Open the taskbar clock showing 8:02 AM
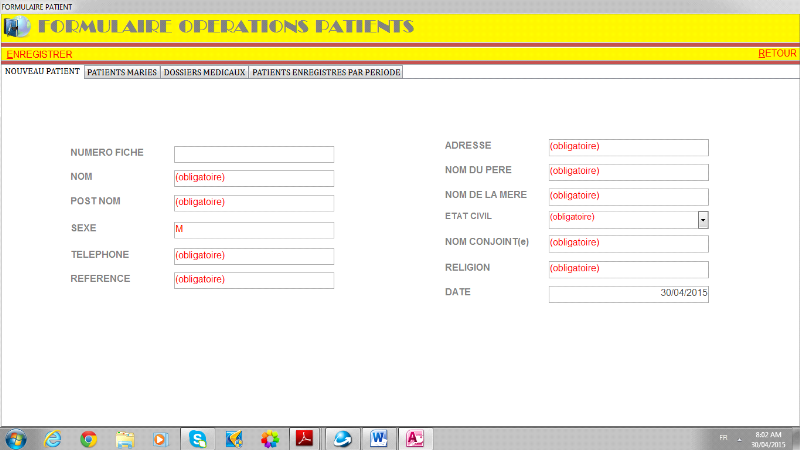 pyautogui.click(x=768, y=439)
